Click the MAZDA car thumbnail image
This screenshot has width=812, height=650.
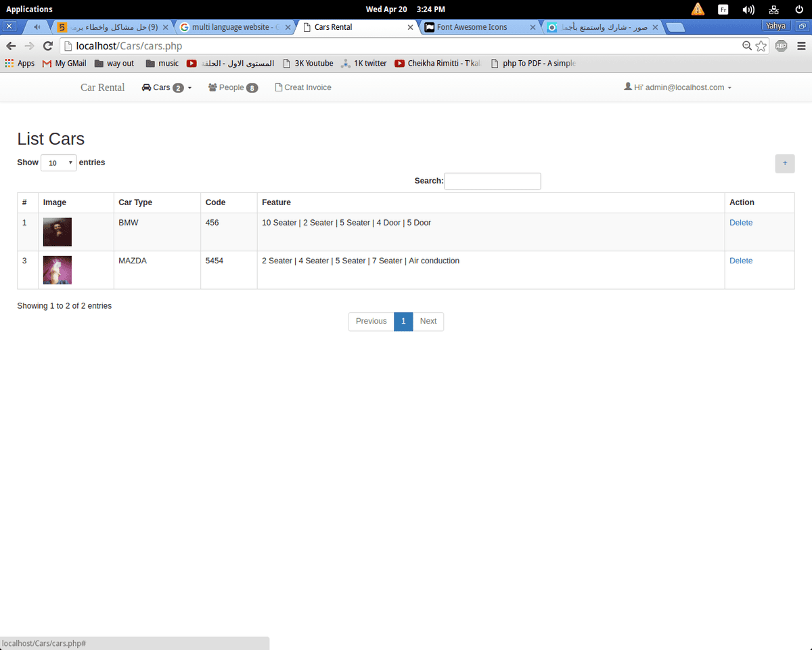pos(58,269)
